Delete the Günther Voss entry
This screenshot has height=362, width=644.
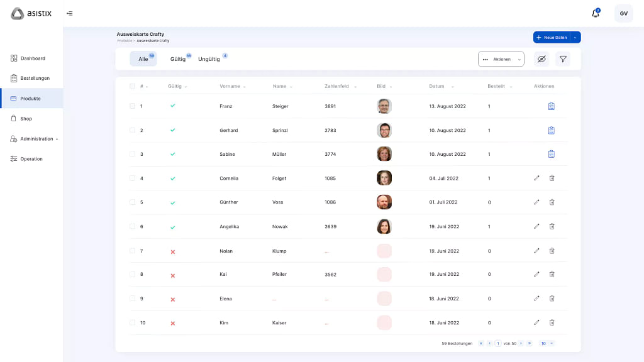[552, 202]
